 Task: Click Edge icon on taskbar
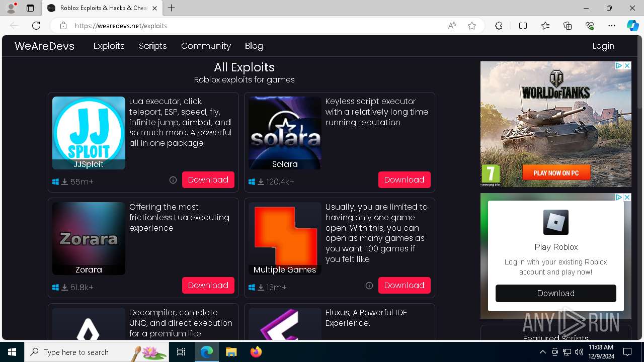point(207,352)
